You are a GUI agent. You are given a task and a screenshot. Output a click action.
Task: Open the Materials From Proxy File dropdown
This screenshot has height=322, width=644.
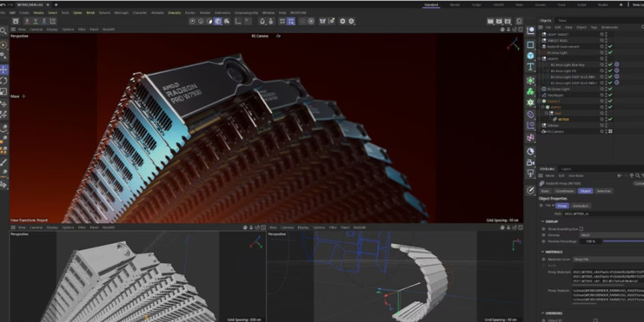point(608,260)
